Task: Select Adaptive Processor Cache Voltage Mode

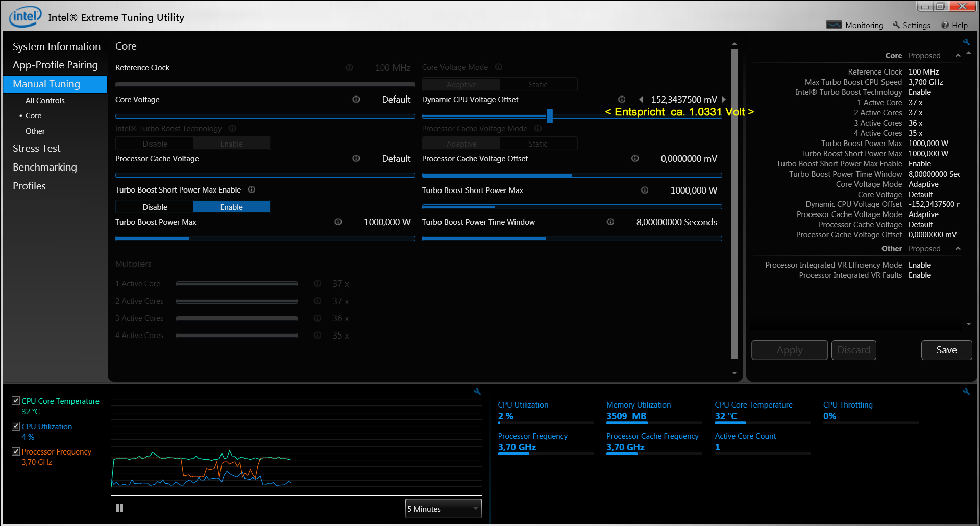Action: point(461,144)
